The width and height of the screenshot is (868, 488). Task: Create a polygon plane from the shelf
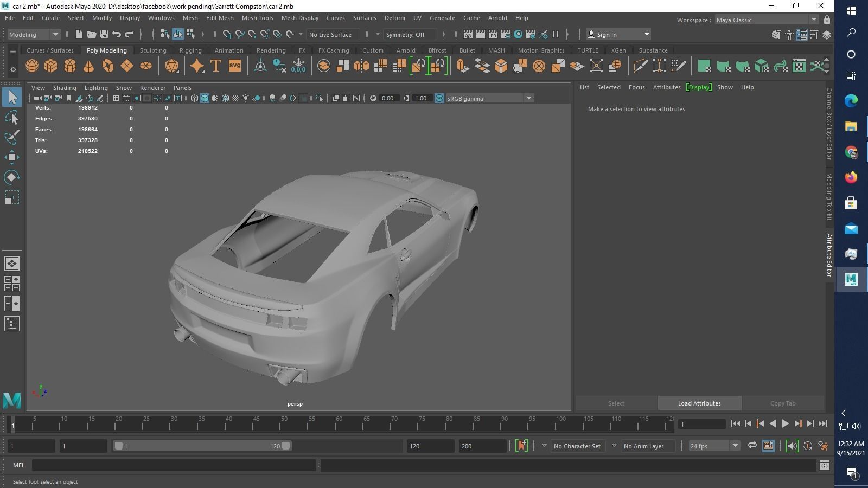pyautogui.click(x=127, y=66)
